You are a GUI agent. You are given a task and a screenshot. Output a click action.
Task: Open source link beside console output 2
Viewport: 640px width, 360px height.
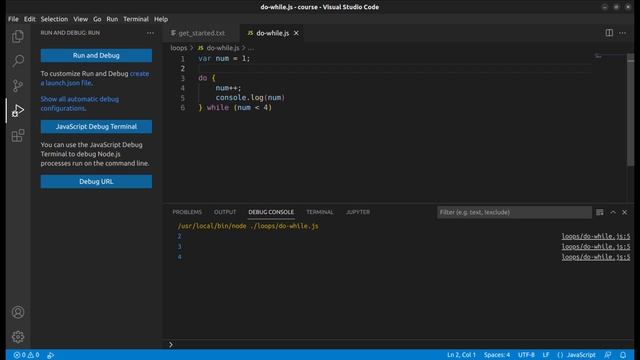596,236
